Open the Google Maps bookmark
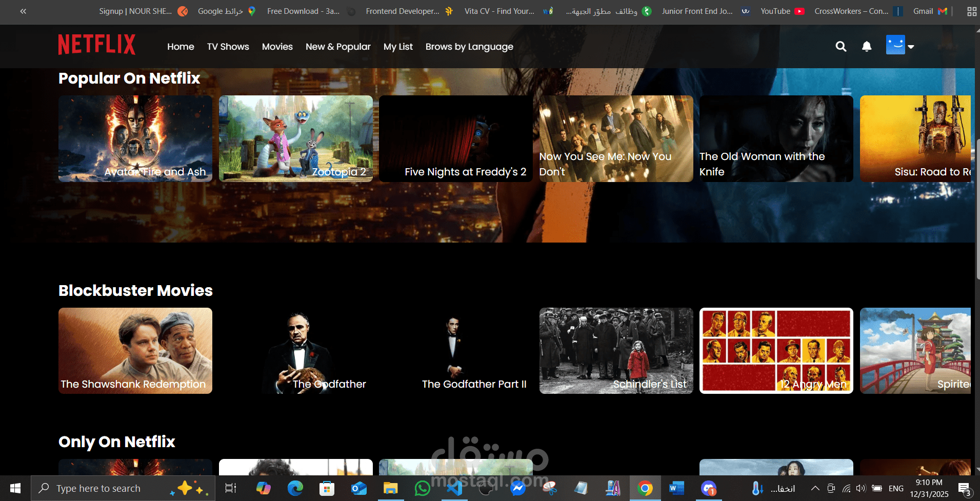 click(x=227, y=11)
